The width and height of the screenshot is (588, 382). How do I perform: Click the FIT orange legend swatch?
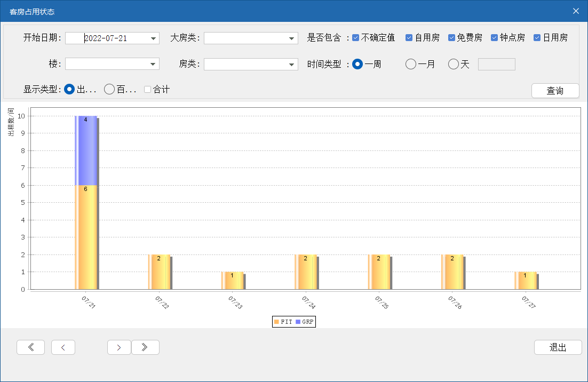click(276, 322)
